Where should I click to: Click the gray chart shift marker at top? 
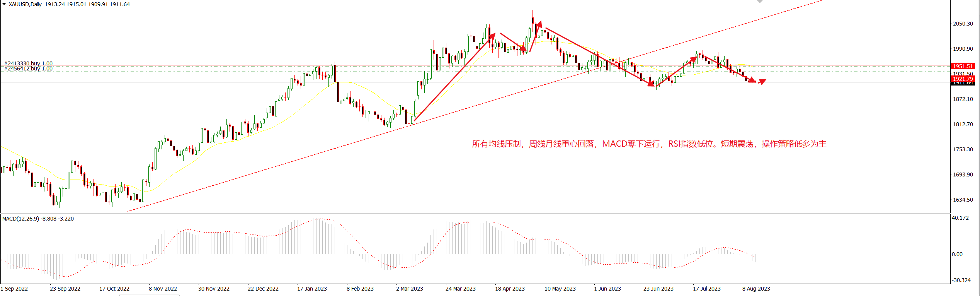point(760,1)
